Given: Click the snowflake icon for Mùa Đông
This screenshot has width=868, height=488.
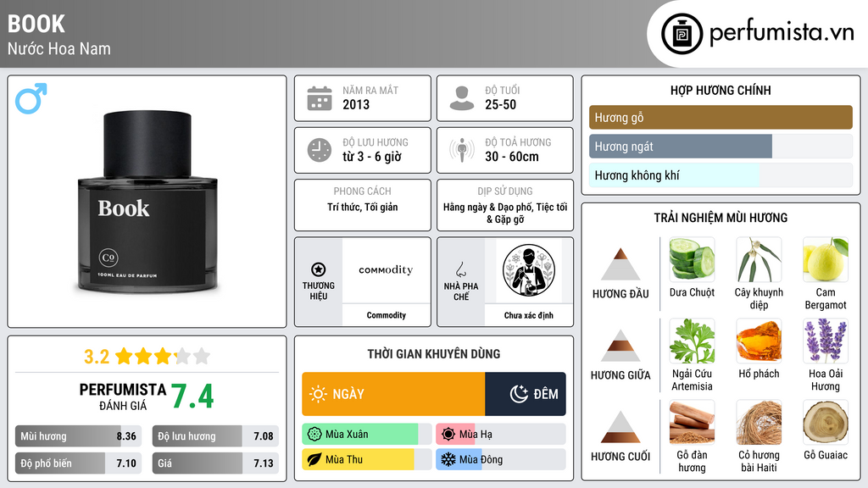Looking at the screenshot, I should [448, 459].
